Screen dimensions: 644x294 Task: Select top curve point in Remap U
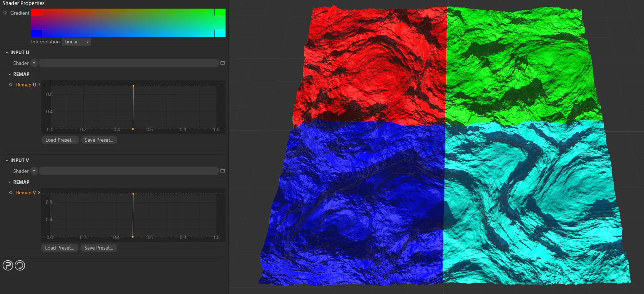(134, 86)
